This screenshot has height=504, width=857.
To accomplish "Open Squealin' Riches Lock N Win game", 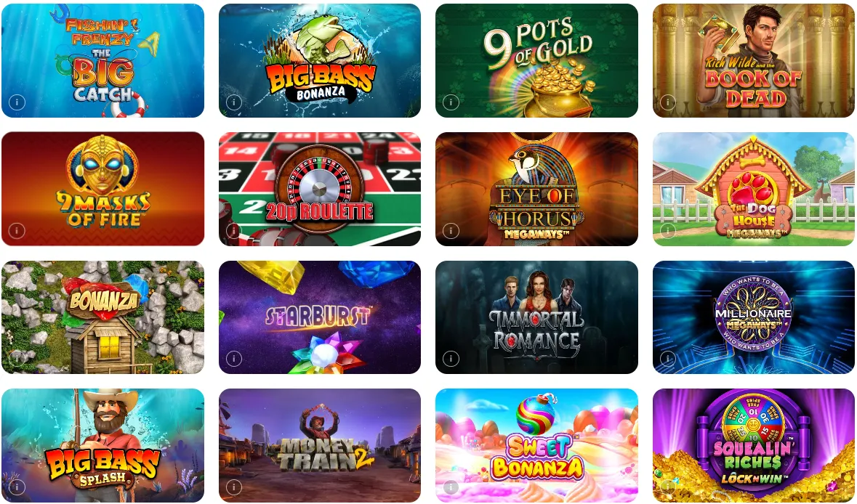I will click(x=754, y=446).
